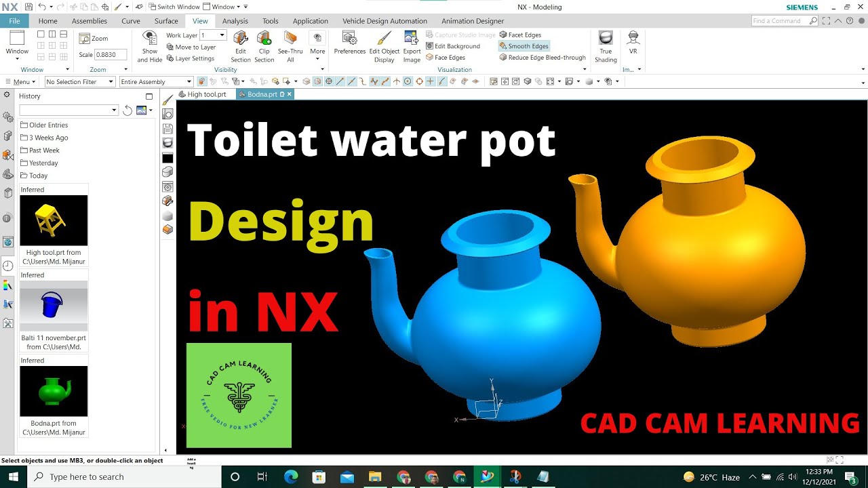Click Switch Window in the title bar

click(174, 7)
